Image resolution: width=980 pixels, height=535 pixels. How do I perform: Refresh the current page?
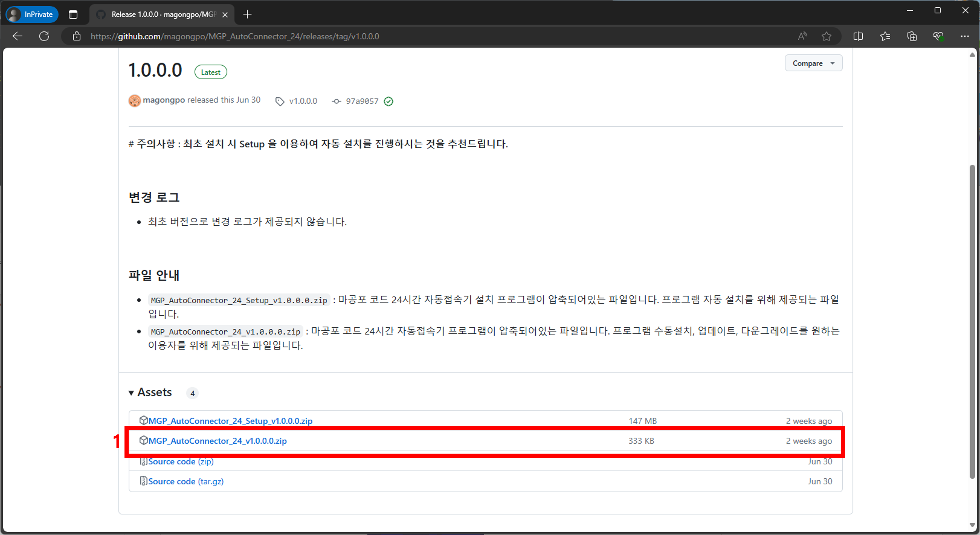pyautogui.click(x=44, y=36)
